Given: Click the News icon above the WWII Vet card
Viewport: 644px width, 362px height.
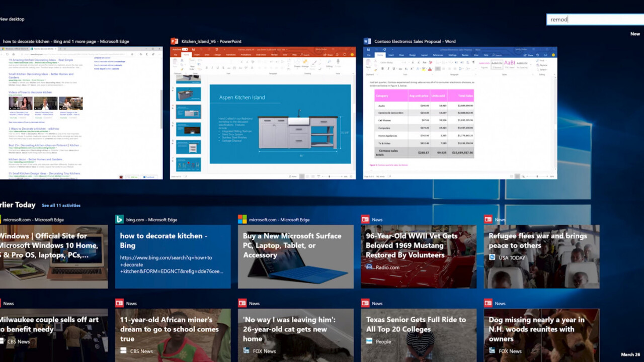Looking at the screenshot, I should pyautogui.click(x=365, y=219).
